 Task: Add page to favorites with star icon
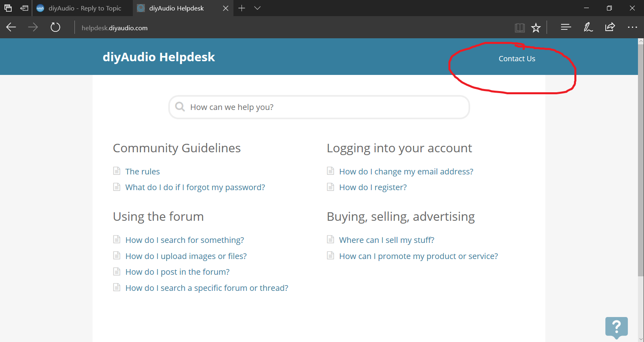[536, 28]
